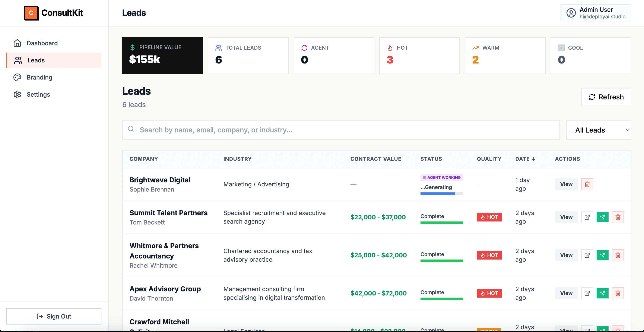Click the HOT quality badge for Apex Advisory Group

(x=489, y=293)
